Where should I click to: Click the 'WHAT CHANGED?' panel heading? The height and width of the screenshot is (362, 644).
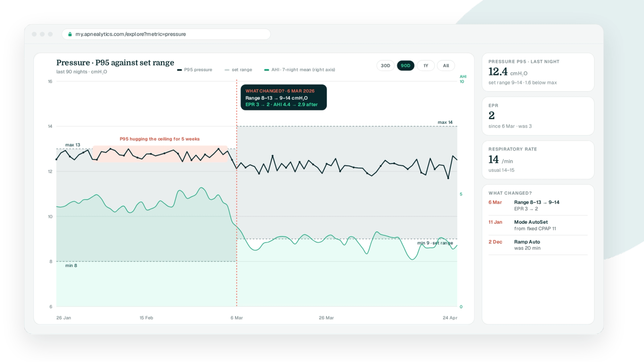point(510,193)
